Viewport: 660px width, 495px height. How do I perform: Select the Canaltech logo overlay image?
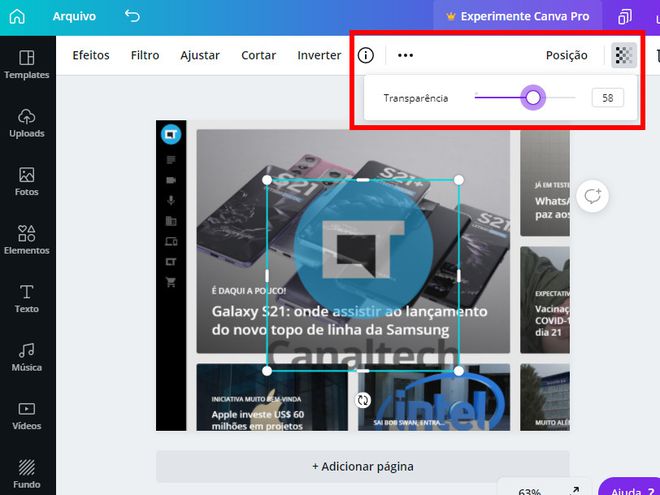pos(363,276)
